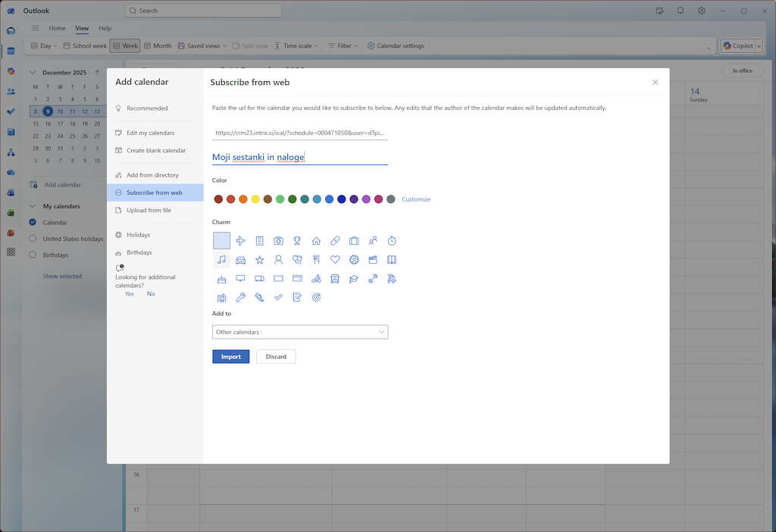
Task: Choose the airplane charm icon
Action: (241, 241)
